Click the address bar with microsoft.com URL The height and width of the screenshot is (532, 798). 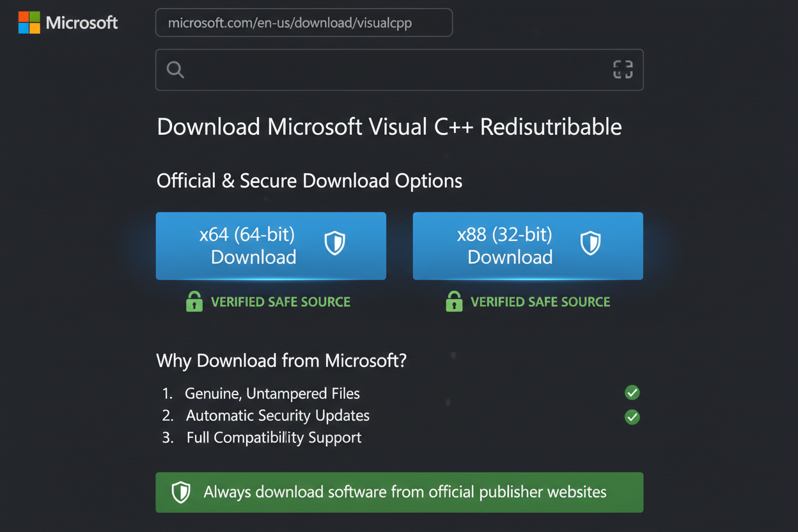(304, 23)
